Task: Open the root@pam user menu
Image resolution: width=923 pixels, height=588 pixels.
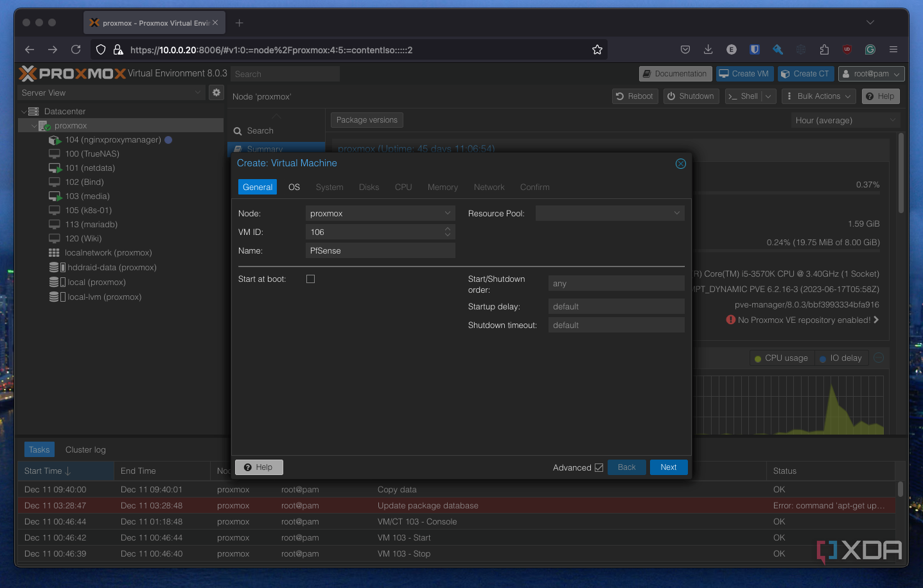Action: (x=872, y=74)
